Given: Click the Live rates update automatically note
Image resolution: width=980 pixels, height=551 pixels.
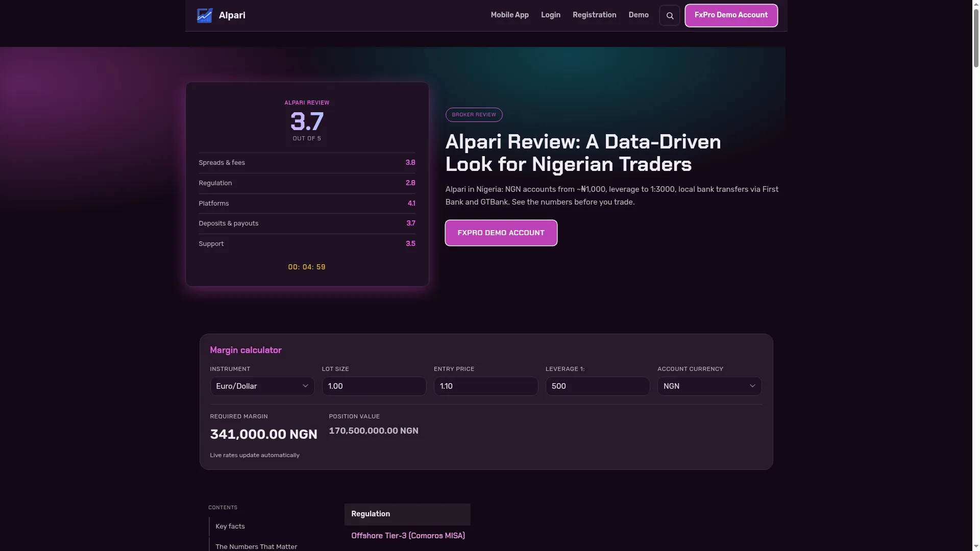Looking at the screenshot, I should (x=255, y=455).
